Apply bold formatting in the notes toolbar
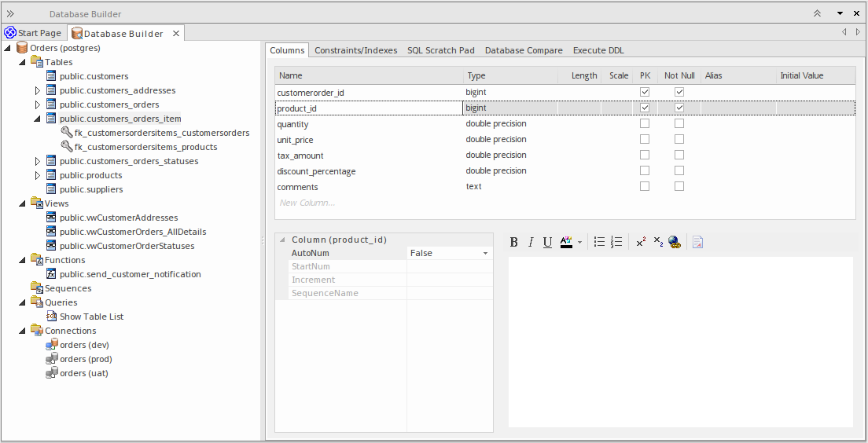The width and height of the screenshot is (868, 443). point(514,242)
